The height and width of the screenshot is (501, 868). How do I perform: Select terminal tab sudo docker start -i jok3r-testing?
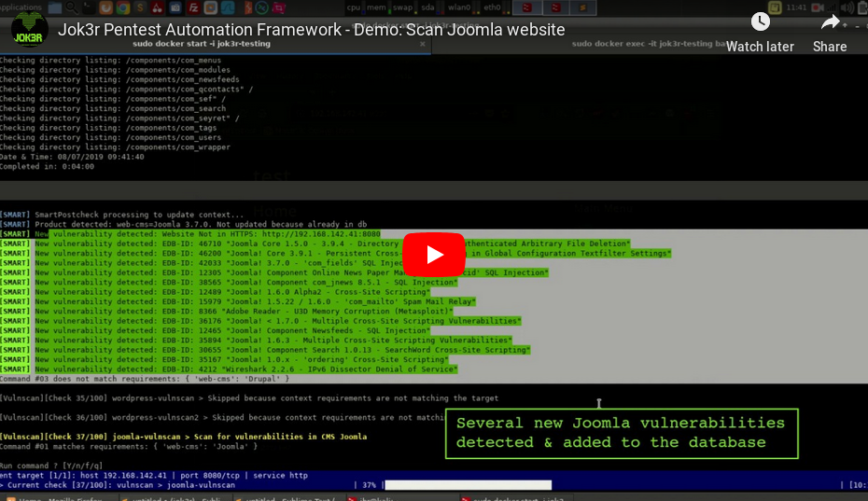tap(202, 44)
